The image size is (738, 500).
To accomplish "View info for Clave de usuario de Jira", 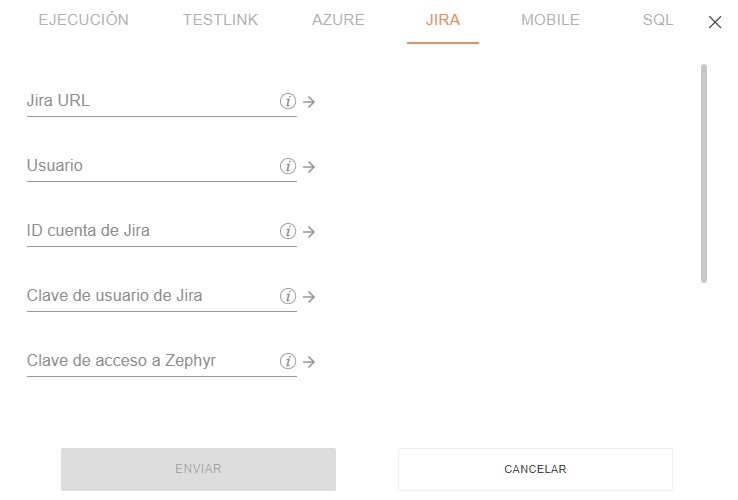I will pyautogui.click(x=288, y=296).
